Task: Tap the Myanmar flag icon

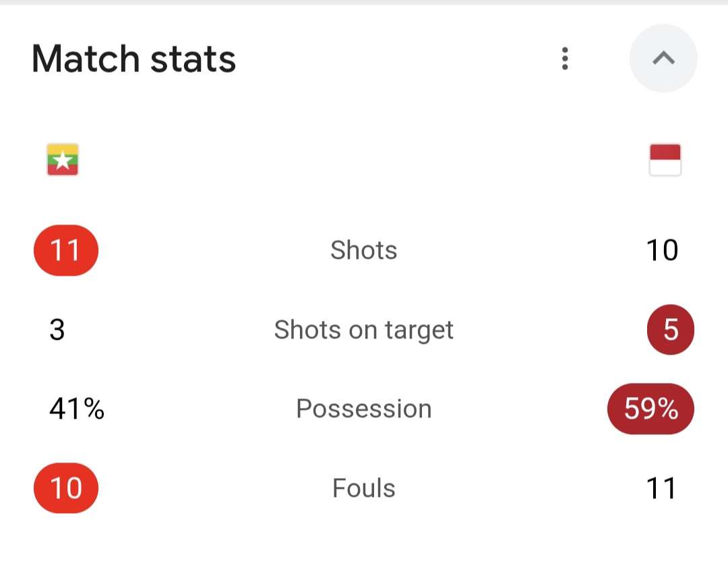Action: pyautogui.click(x=63, y=160)
